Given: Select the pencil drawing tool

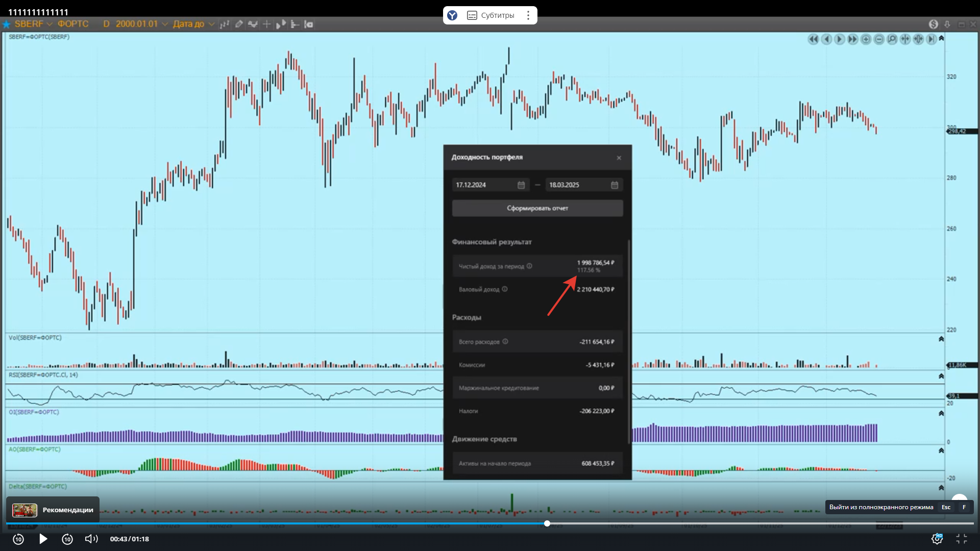Looking at the screenshot, I should (x=238, y=24).
